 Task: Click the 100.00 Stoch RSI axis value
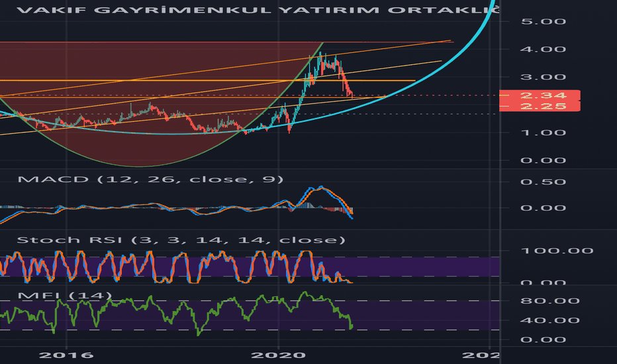tap(557, 251)
